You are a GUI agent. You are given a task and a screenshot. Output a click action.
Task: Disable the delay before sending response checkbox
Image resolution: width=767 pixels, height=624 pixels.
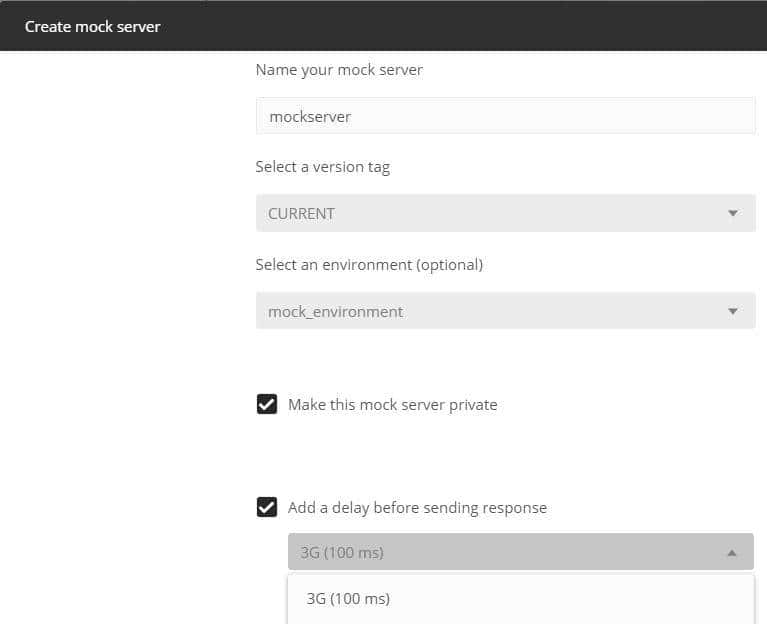pyautogui.click(x=267, y=507)
